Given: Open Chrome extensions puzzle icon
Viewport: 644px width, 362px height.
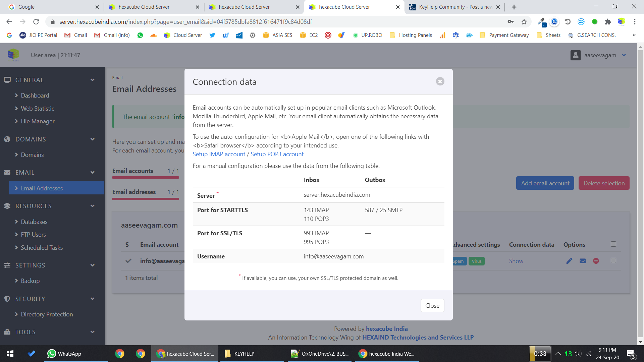Looking at the screenshot, I should pyautogui.click(x=608, y=22).
